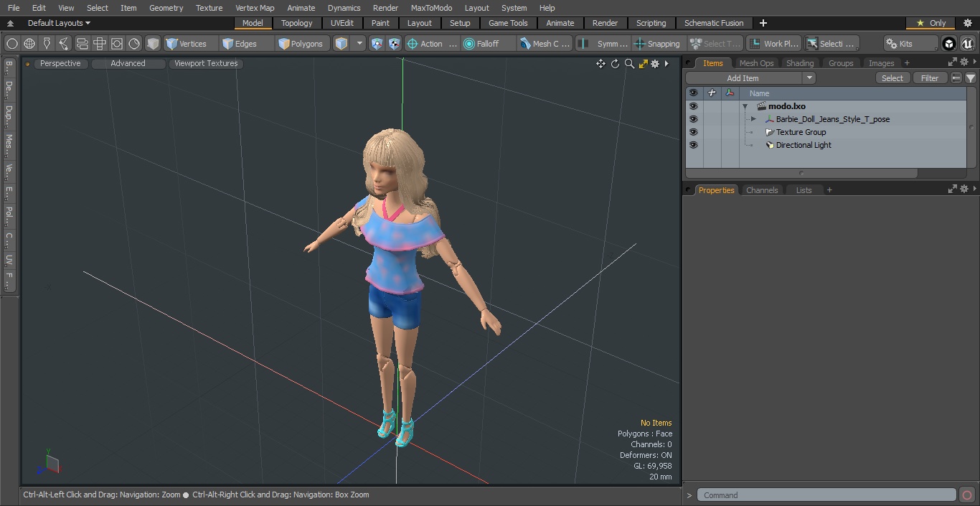Hide the Directional Light item
The width and height of the screenshot is (980, 506).
pos(693,145)
